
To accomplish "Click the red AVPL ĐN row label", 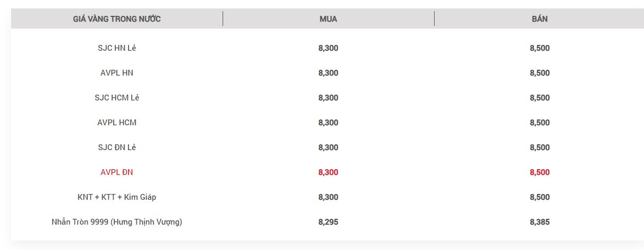I will pyautogui.click(x=117, y=172).
